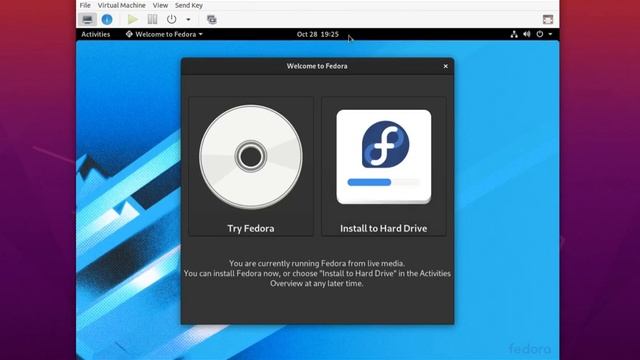
Task: Click the Welcome to Fedora title bar
Action: tap(317, 66)
